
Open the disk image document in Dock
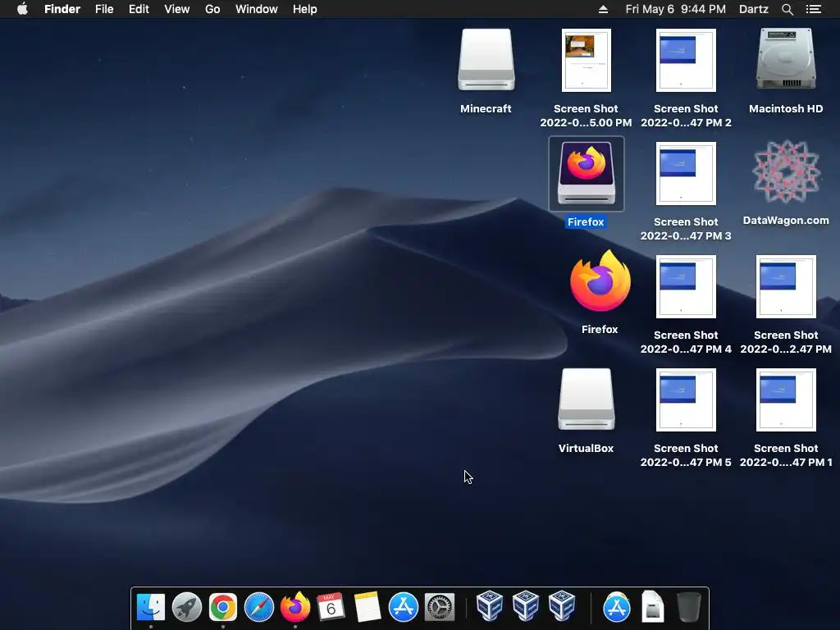(652, 606)
